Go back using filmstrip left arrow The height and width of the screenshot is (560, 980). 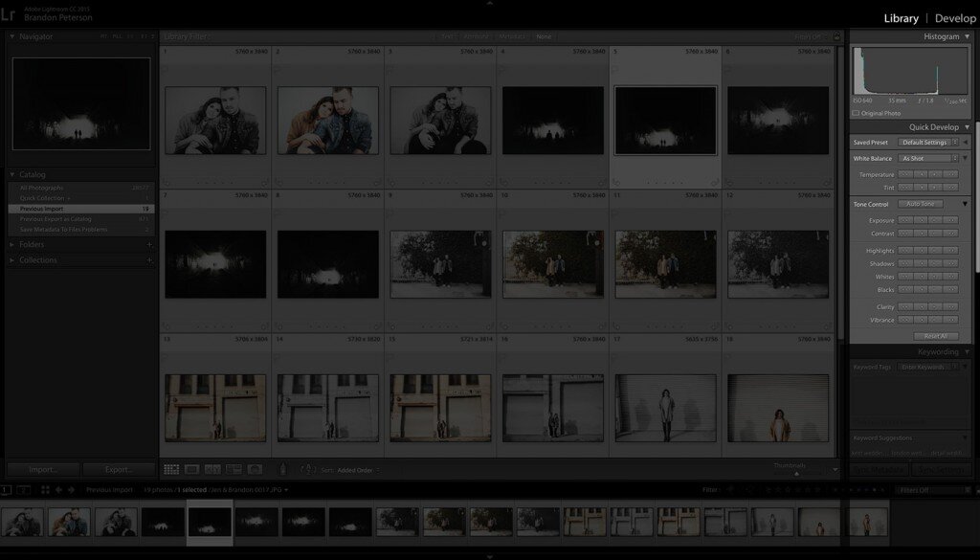coord(58,490)
